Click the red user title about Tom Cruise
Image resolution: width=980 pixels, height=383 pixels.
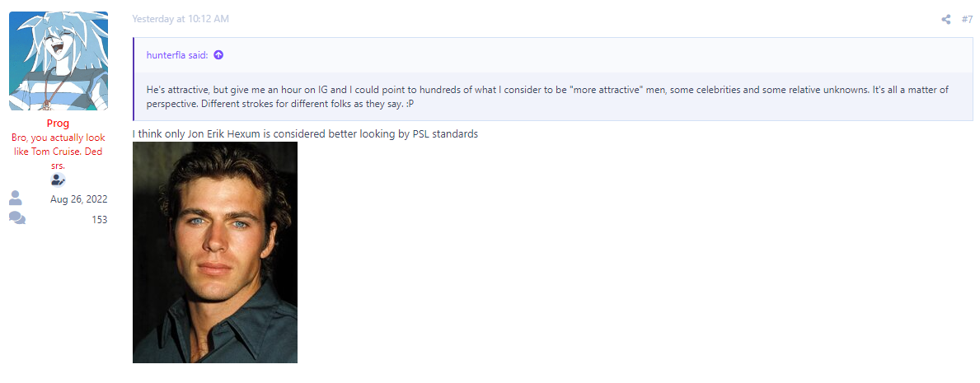[59, 152]
